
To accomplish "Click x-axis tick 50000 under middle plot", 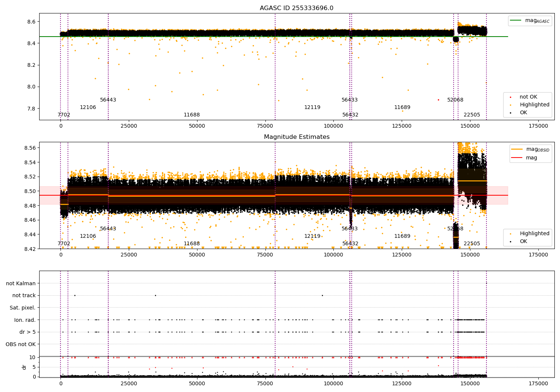I will point(197,255).
